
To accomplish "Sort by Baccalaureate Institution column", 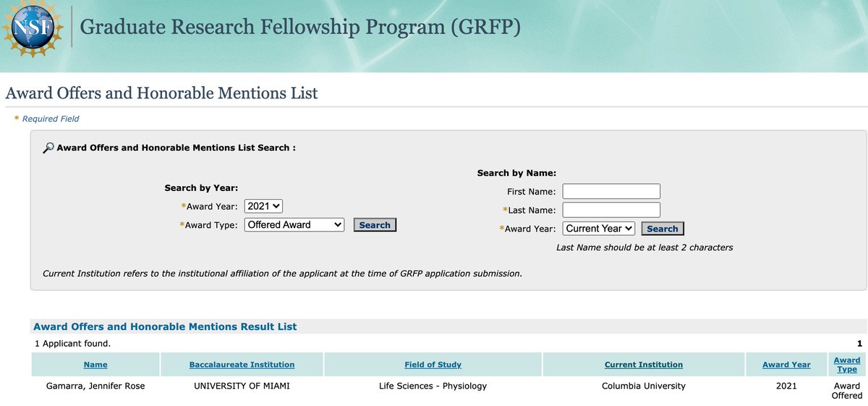I will pyautogui.click(x=242, y=365).
